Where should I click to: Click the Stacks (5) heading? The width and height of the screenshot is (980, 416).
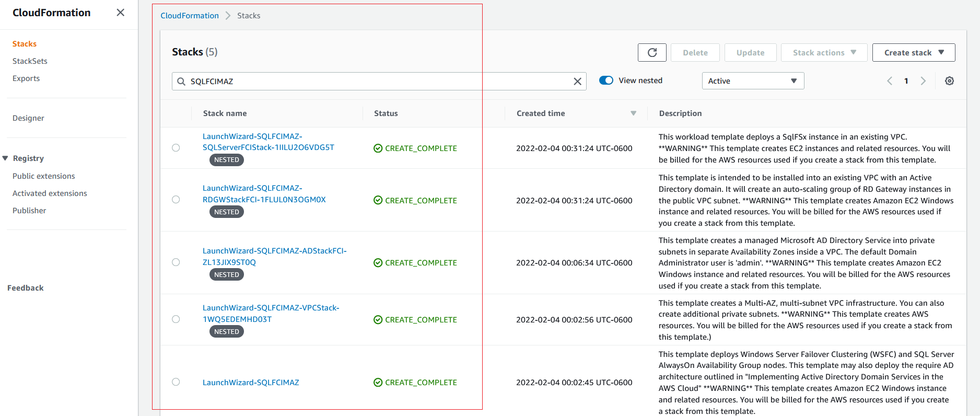[x=195, y=52]
